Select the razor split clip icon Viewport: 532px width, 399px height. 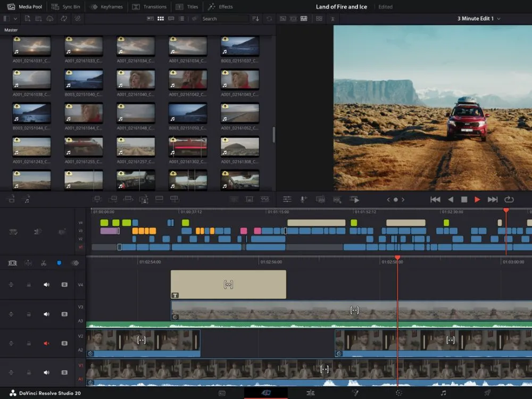point(44,263)
